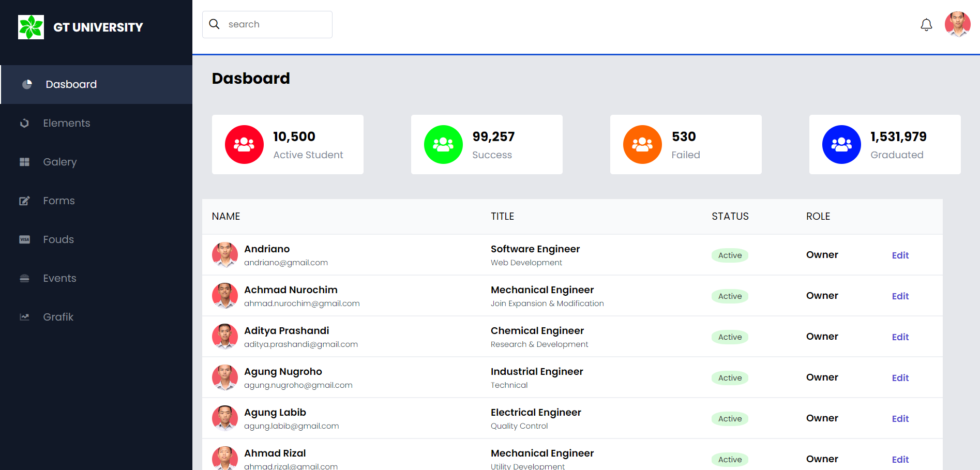This screenshot has width=980, height=470.
Task: Click the orange Failed group icon
Action: pyautogui.click(x=642, y=145)
